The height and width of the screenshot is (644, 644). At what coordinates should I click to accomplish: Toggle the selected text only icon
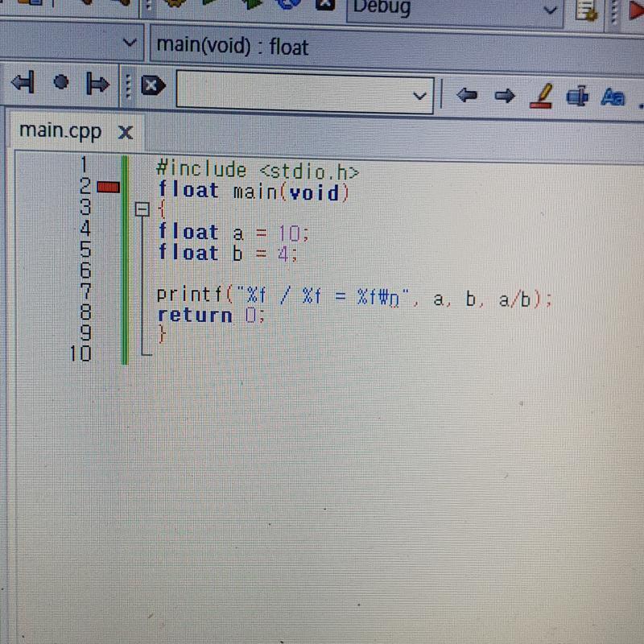tap(577, 96)
